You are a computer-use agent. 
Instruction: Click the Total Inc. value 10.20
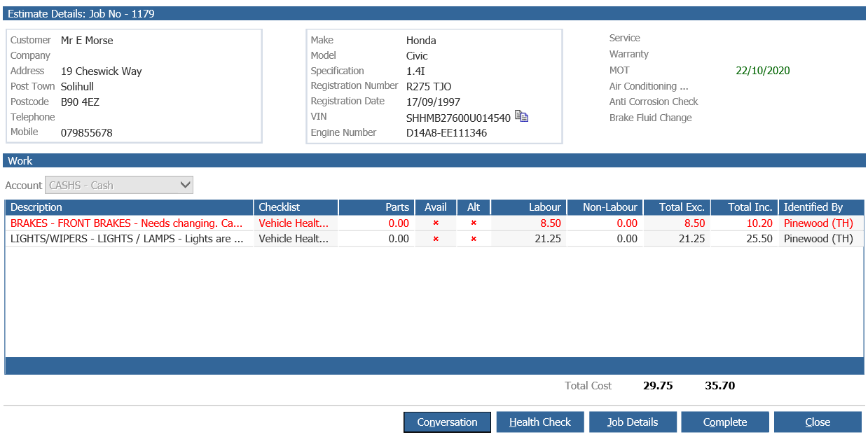tap(760, 223)
